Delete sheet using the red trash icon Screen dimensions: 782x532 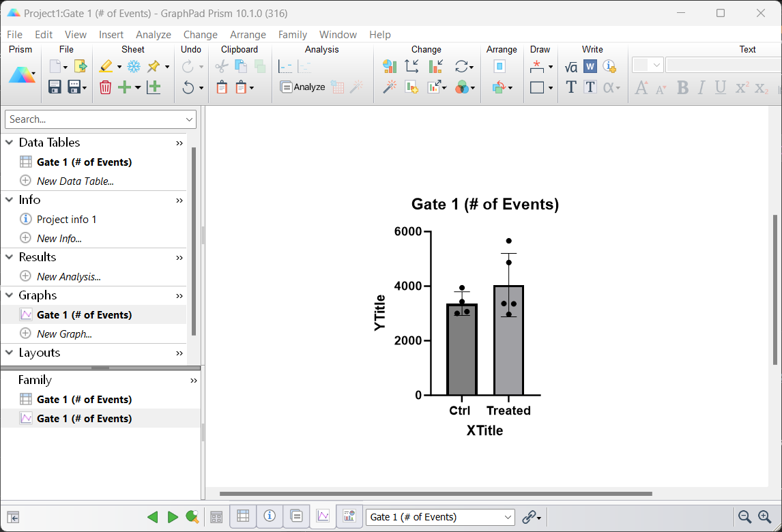[x=105, y=87]
